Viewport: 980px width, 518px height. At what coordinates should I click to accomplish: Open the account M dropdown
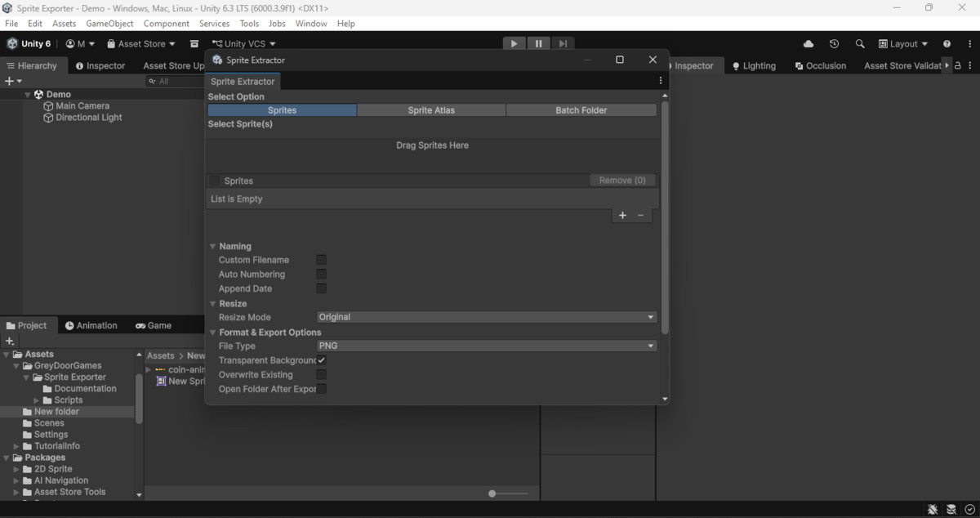click(x=80, y=44)
